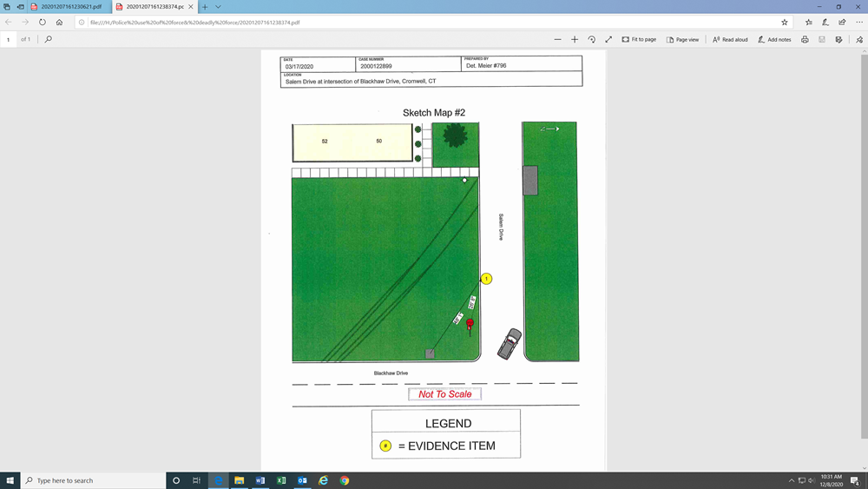Click the Add notes button
The width and height of the screenshot is (868, 489).
774,39
